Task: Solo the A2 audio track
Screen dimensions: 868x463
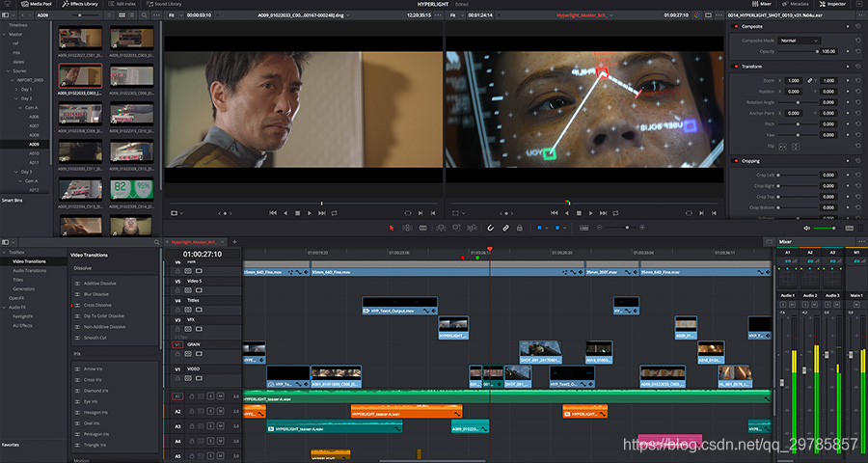Action: 210,412
